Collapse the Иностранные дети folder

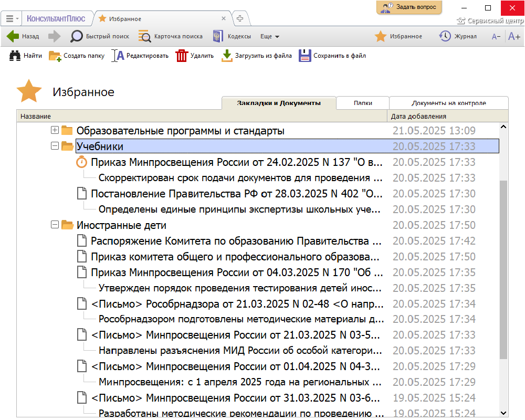click(x=55, y=224)
